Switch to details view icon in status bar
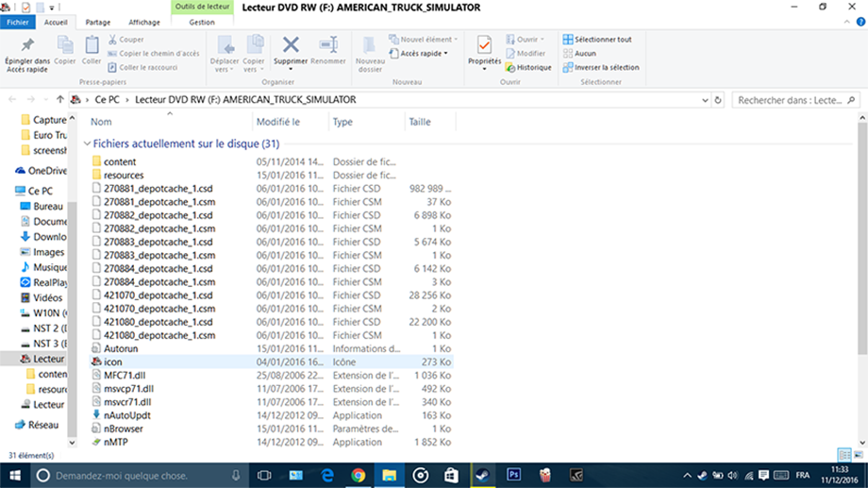This screenshot has height=488, width=868. 844,455
